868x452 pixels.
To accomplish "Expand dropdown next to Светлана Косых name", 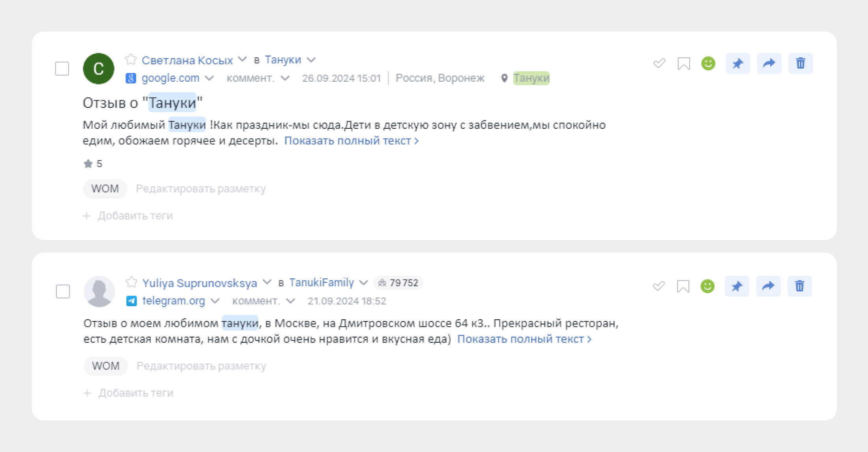I will pos(243,60).
